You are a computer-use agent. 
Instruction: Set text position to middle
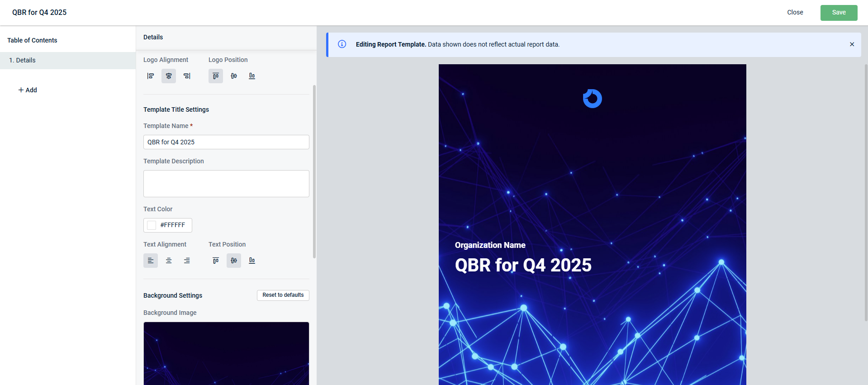tap(234, 261)
